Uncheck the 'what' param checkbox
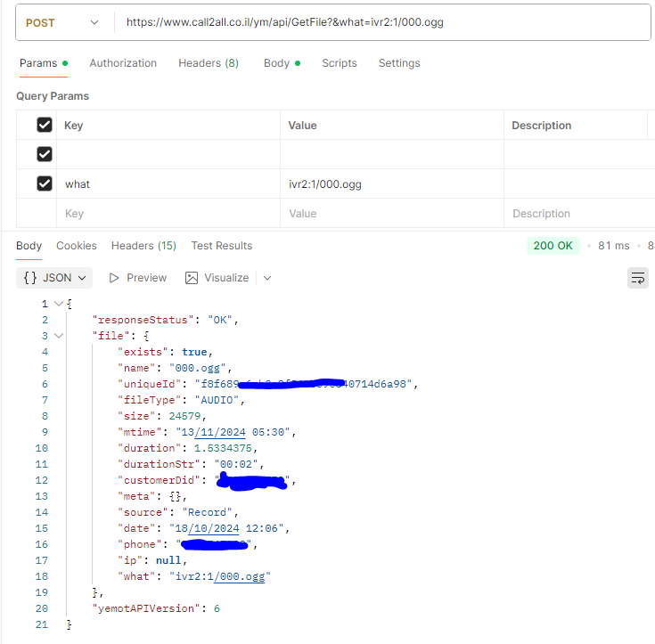 (x=45, y=184)
